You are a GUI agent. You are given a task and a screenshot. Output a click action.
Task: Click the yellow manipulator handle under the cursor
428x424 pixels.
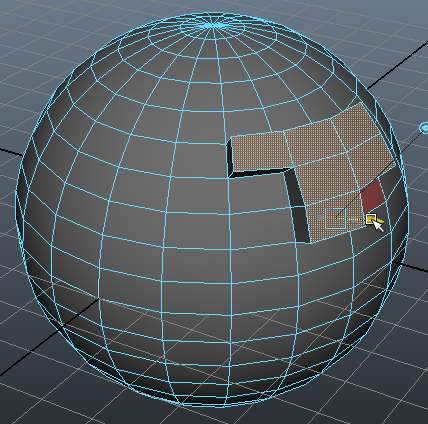(371, 219)
